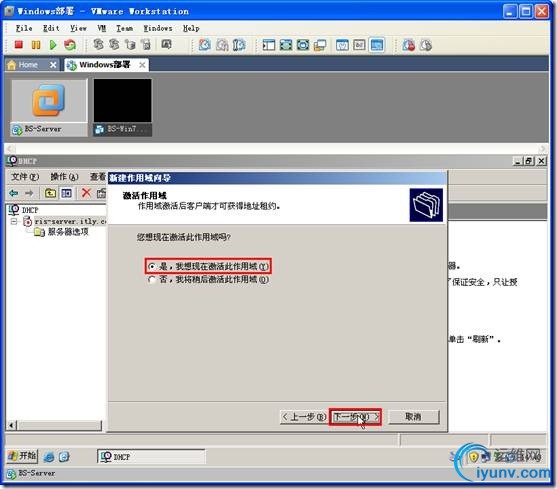The width and height of the screenshot is (557, 489).
Task: Open the Edit menu in VMware
Action: pyautogui.click(x=51, y=28)
